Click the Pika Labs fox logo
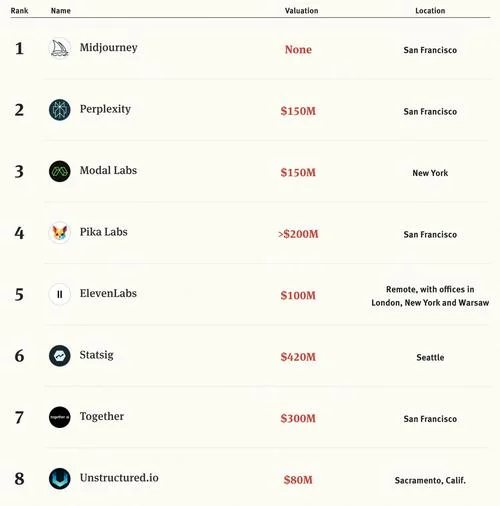This screenshot has height=506, width=500. tap(60, 233)
